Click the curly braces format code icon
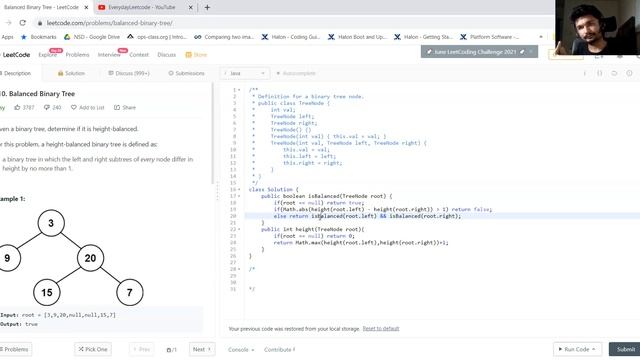 point(600,73)
